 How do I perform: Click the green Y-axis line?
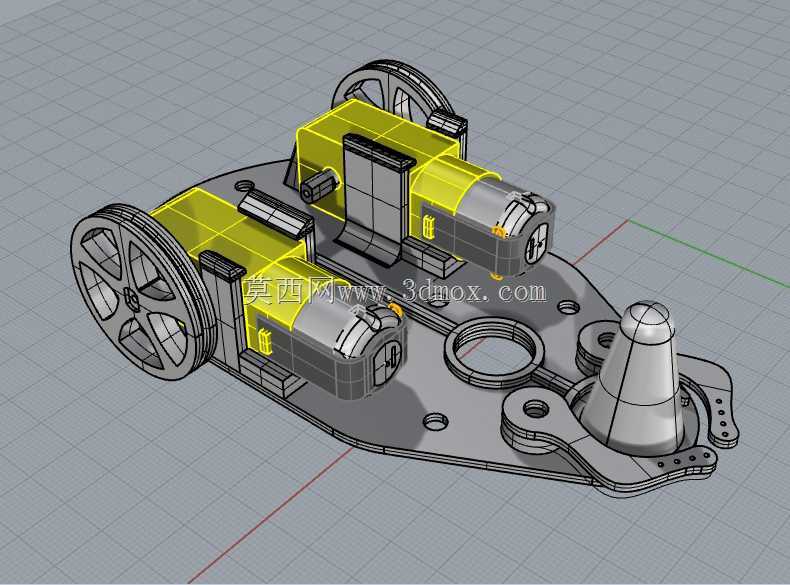pos(708,253)
